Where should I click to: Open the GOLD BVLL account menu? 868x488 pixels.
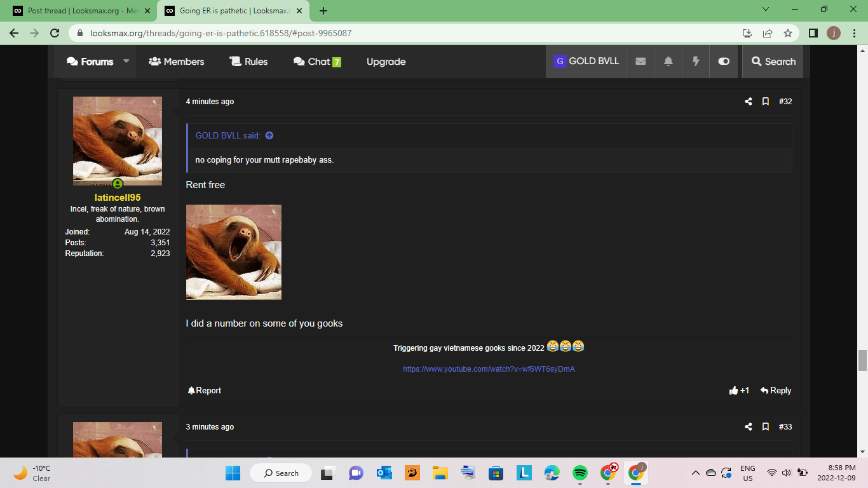tap(587, 62)
